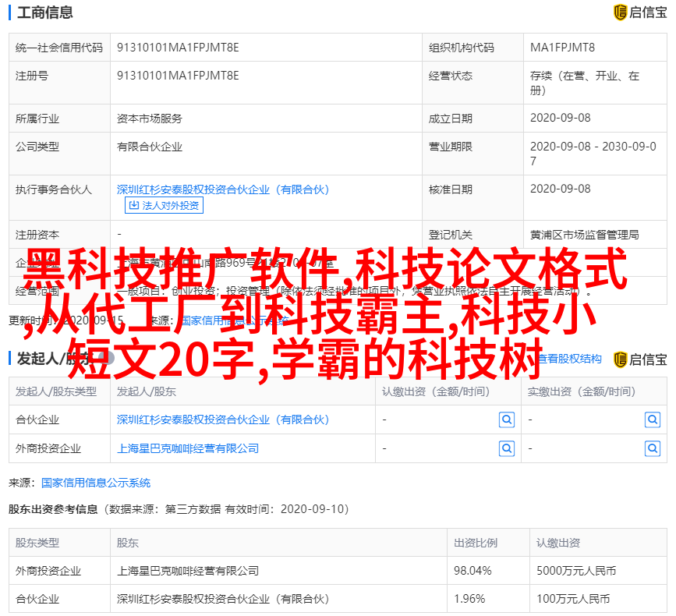Click the 认缴出资（金额/时间） column header
676x616 pixels.
pos(448,391)
